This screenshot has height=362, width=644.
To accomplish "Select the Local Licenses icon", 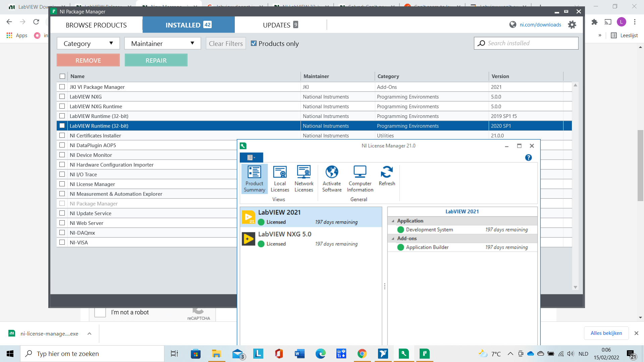I will point(280,179).
